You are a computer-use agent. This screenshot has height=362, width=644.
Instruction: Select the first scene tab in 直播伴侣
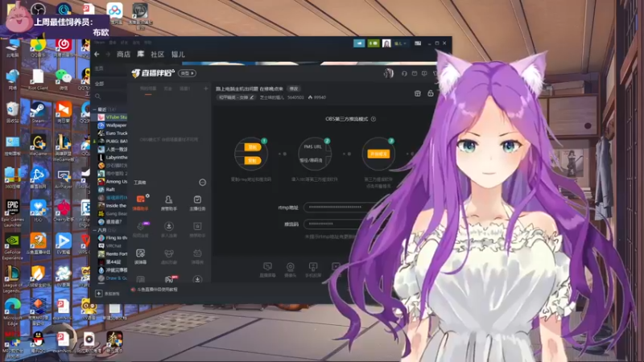point(148,88)
